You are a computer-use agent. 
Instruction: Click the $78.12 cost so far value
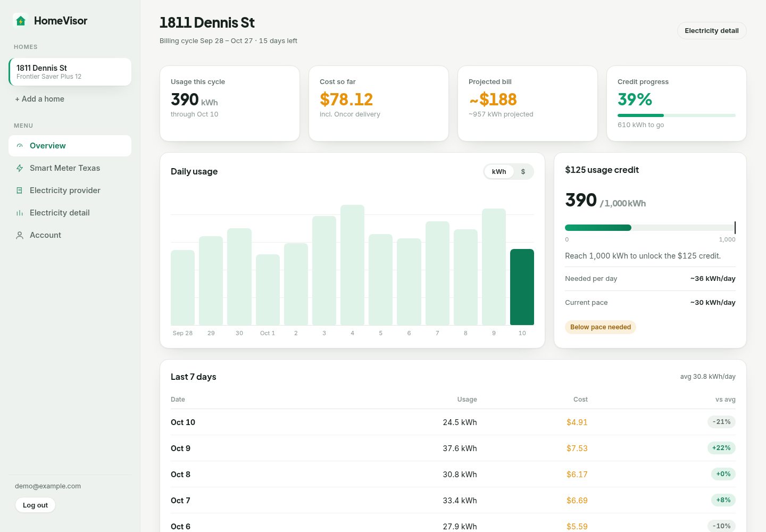pos(346,99)
